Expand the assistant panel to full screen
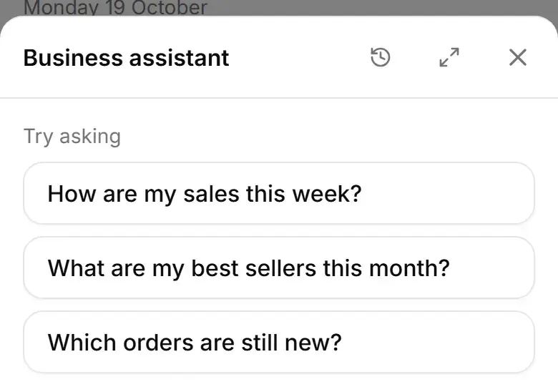Screen dimensions: 558x392 pos(449,57)
